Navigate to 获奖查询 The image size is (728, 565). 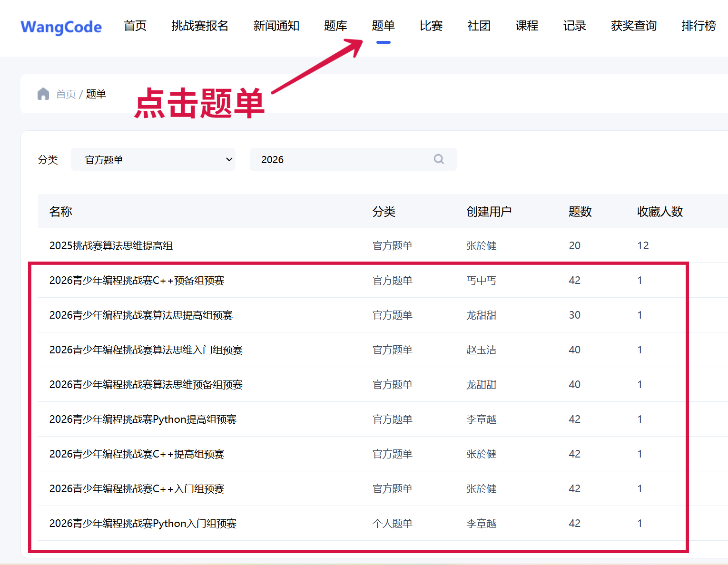coord(634,26)
